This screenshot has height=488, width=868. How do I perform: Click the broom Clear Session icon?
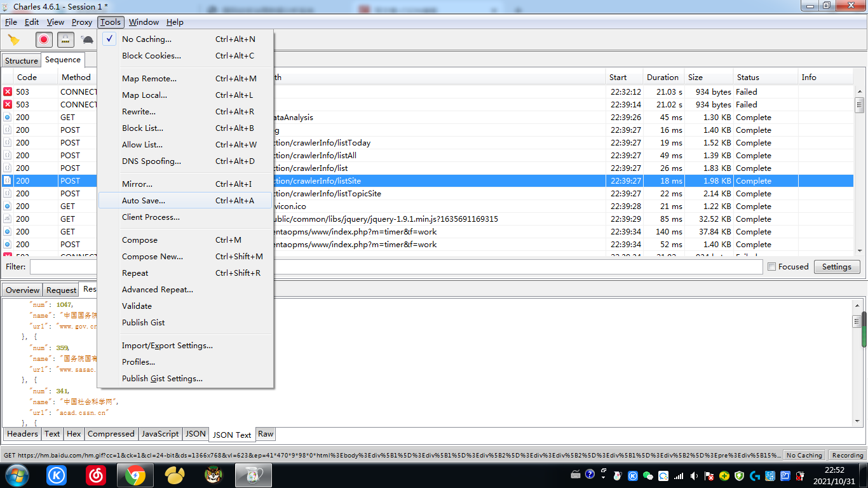(13, 40)
